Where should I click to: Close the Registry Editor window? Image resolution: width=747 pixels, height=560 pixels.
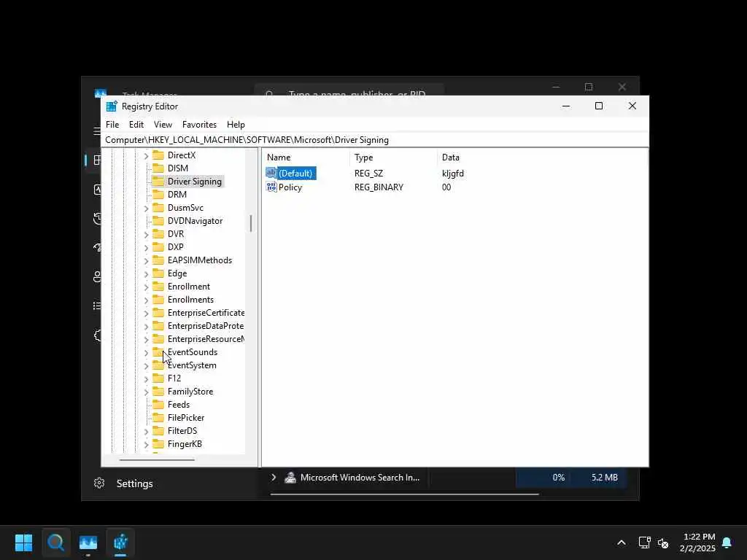632,106
